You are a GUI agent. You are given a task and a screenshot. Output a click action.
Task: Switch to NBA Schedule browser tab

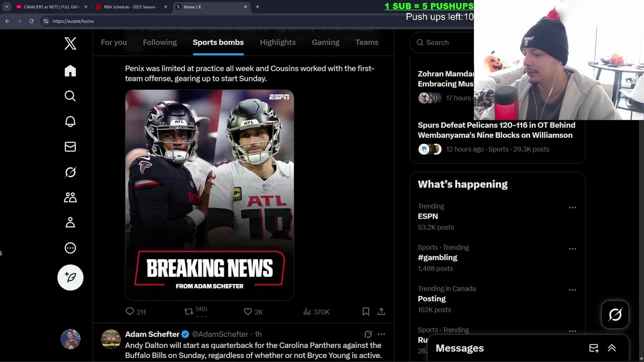click(131, 7)
